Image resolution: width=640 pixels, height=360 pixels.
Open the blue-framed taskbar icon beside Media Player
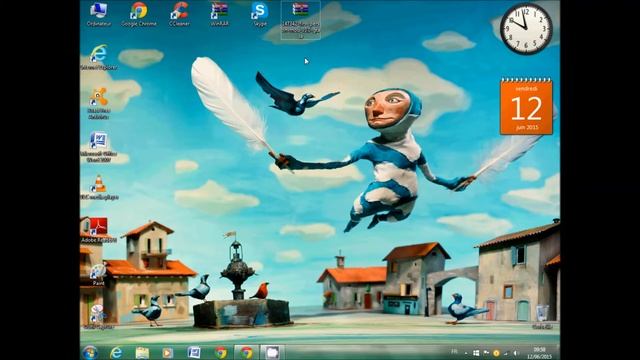[194, 352]
